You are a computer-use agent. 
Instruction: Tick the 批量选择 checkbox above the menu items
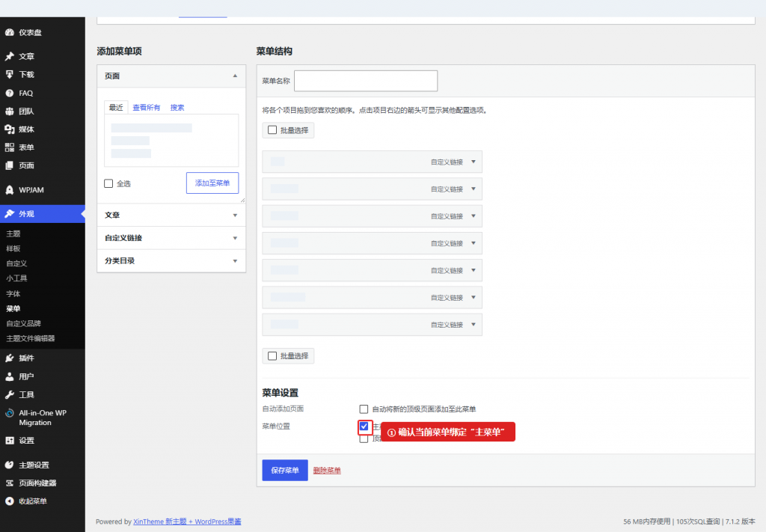pos(272,130)
